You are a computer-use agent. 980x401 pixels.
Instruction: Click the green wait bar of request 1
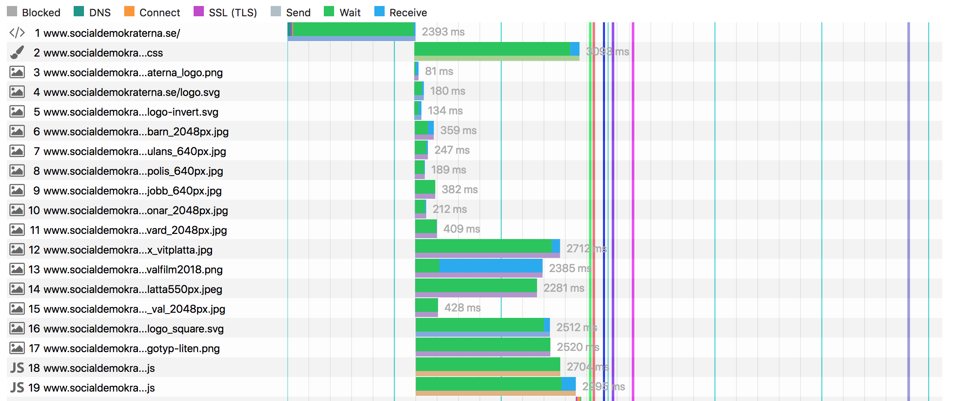353,29
